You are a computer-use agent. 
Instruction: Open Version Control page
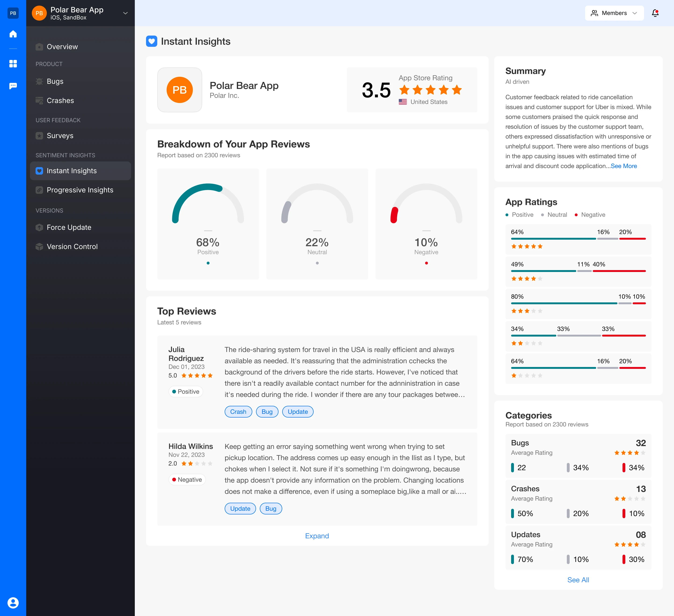click(72, 246)
